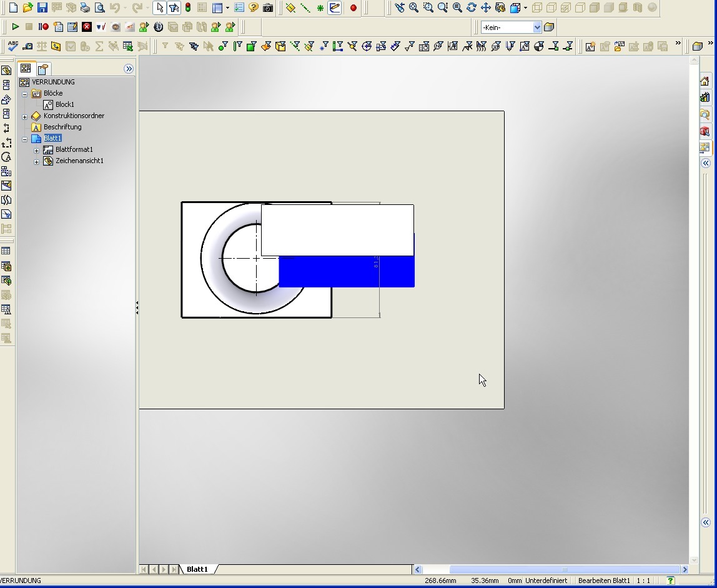Click the Zoom to Fit magnifier icon
Viewport: 717px width, 588px height.
(x=413, y=8)
